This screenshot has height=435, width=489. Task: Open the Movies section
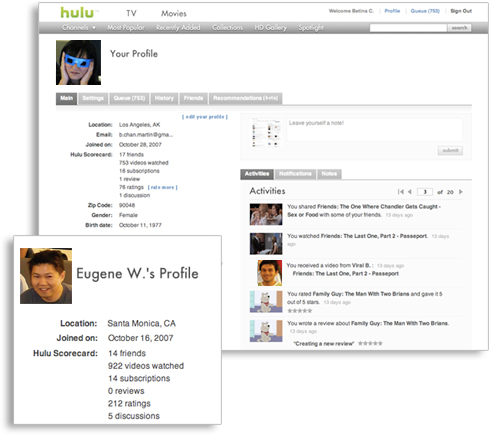[x=174, y=13]
